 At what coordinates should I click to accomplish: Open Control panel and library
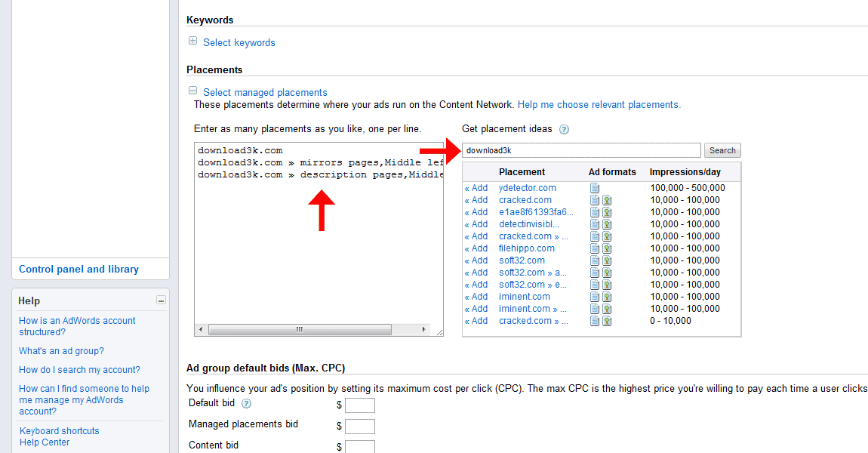(x=78, y=269)
